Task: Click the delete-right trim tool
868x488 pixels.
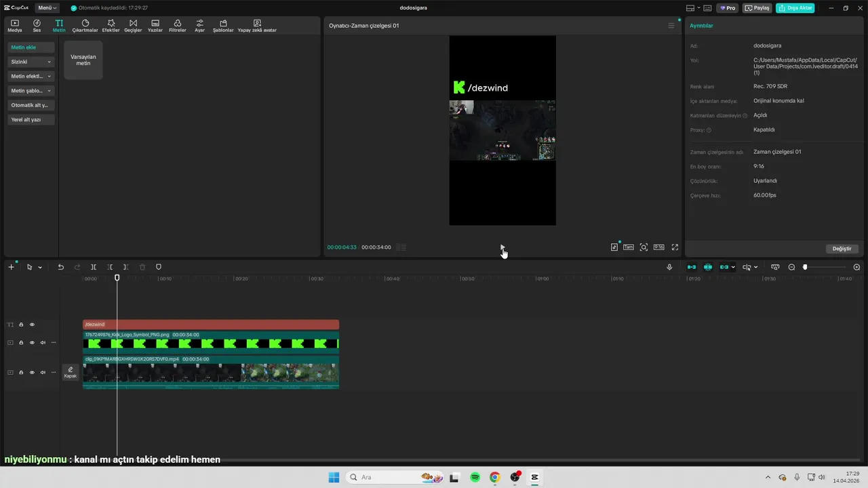Action: (126, 267)
